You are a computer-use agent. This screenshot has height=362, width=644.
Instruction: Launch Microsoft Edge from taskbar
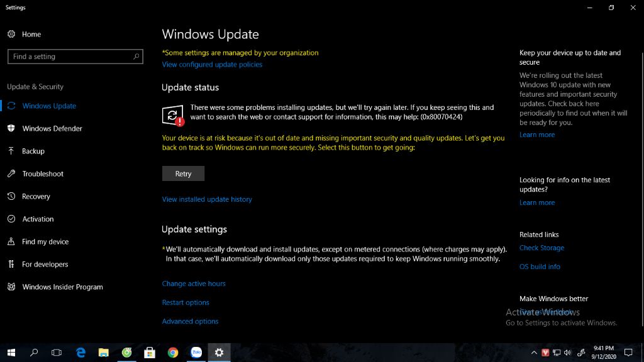point(81,352)
